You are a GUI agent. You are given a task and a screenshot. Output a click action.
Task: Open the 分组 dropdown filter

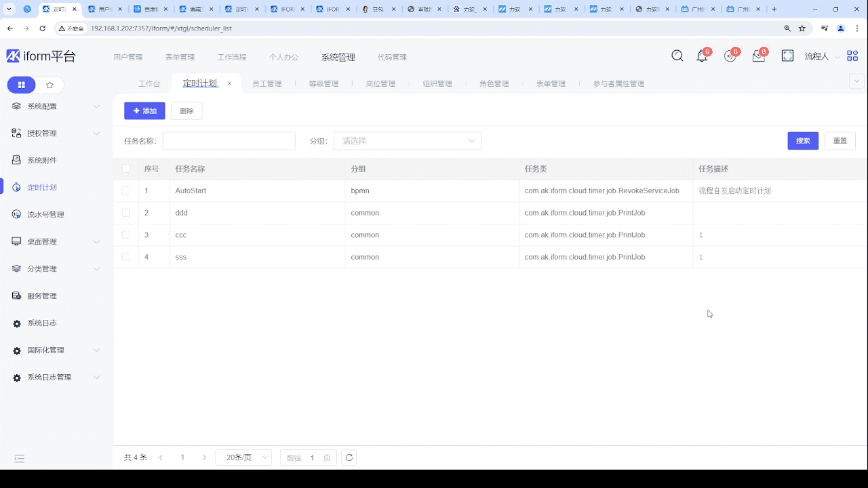[407, 141]
